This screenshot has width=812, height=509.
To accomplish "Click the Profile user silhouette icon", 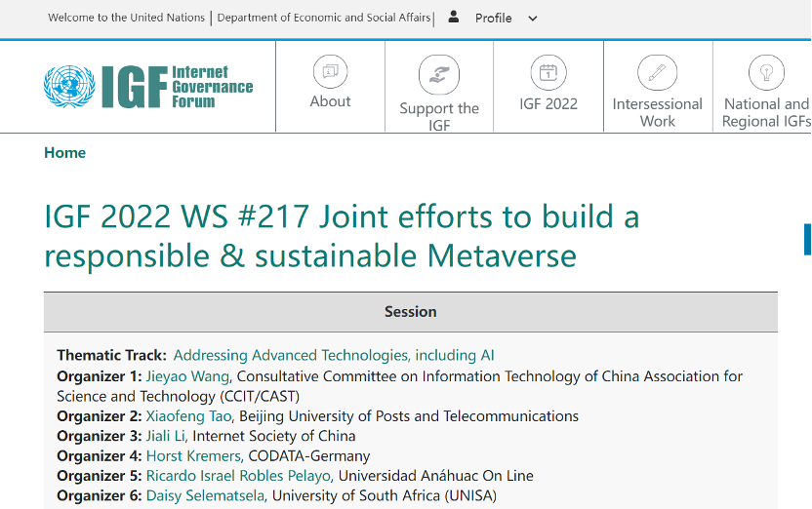I will pos(454,18).
